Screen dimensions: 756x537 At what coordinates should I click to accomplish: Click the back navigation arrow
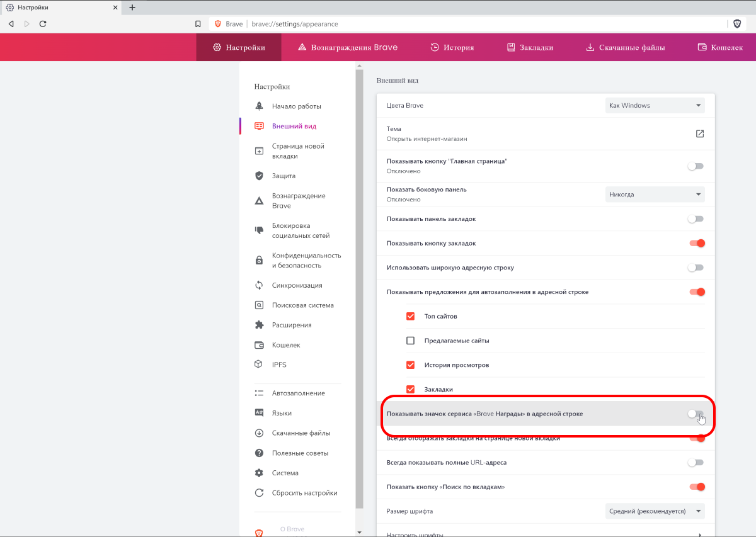[x=11, y=24]
